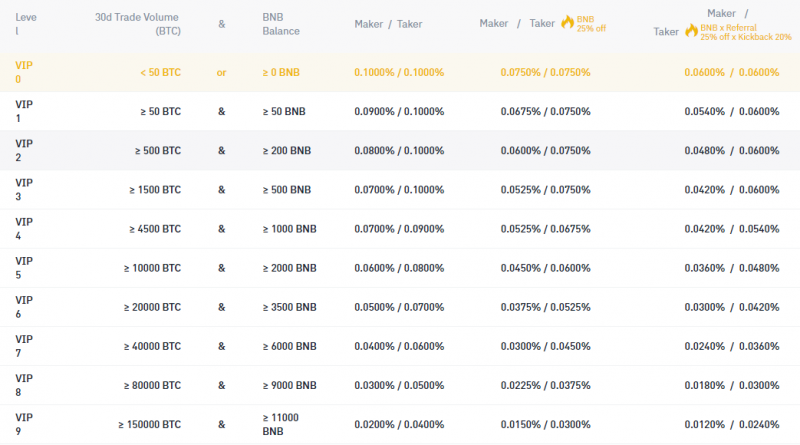Select the VIP 8 level cell

[23, 385]
